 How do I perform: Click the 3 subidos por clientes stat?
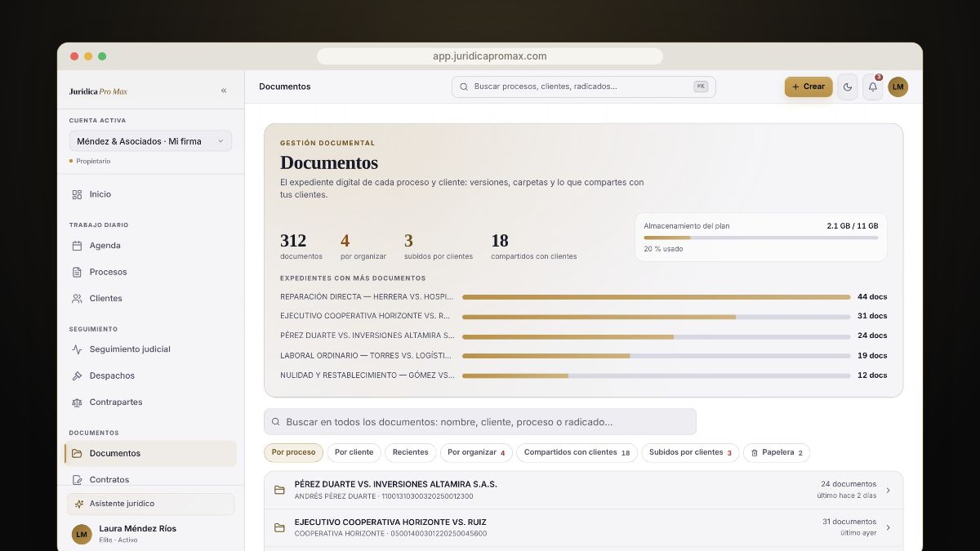point(439,246)
